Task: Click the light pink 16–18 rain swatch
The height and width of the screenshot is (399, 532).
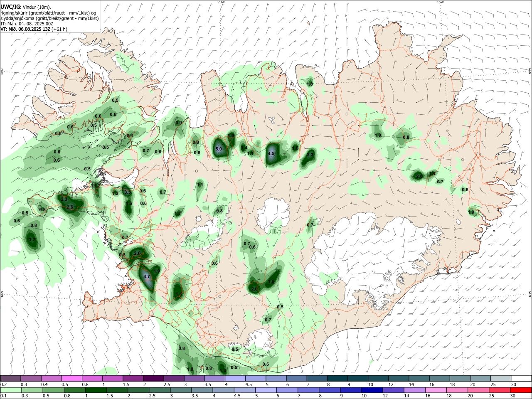Action: (x=436, y=390)
